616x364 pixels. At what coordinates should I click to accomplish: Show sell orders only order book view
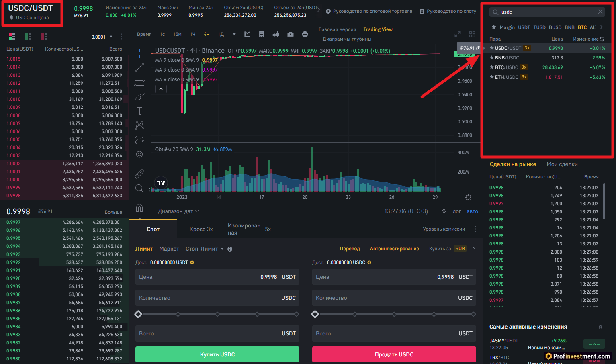[44, 37]
